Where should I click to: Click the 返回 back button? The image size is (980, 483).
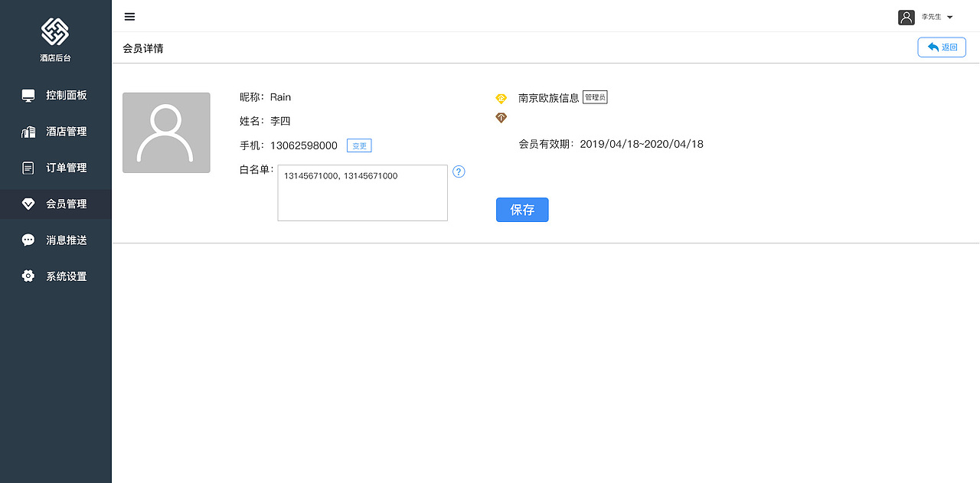[x=941, y=47]
